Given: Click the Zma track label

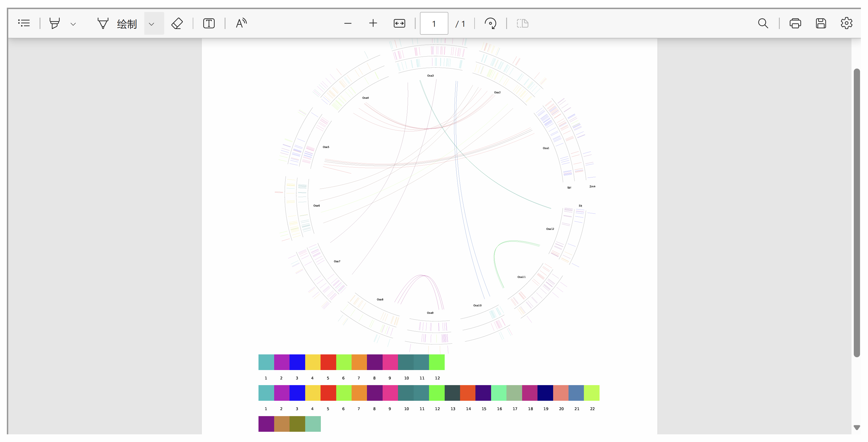Looking at the screenshot, I should pyautogui.click(x=592, y=187).
